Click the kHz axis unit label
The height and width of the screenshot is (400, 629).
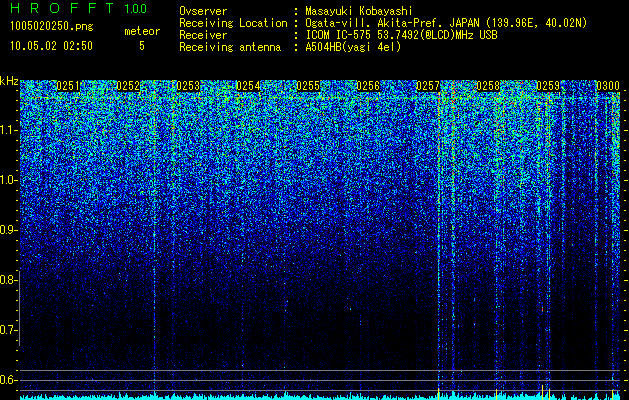[x=9, y=81]
